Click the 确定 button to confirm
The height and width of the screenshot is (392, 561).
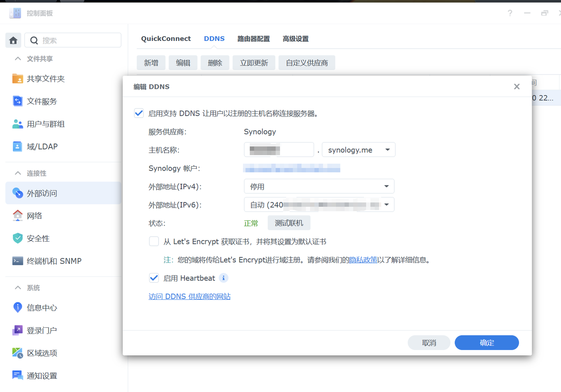click(487, 343)
